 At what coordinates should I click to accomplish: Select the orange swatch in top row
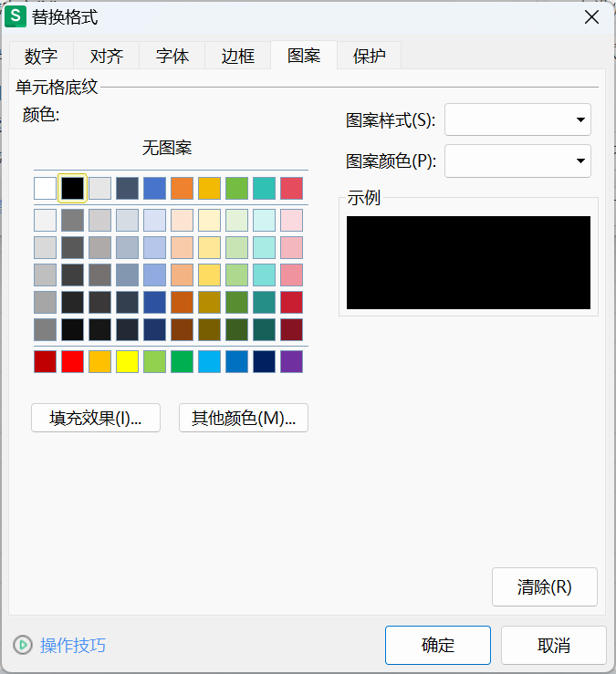pos(183,188)
